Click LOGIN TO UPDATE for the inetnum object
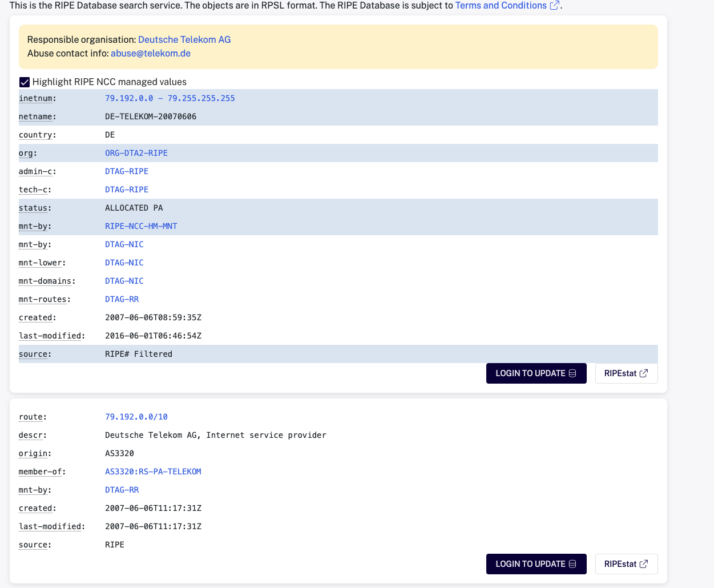Screen dimensions: 714x588 pos(536,373)
